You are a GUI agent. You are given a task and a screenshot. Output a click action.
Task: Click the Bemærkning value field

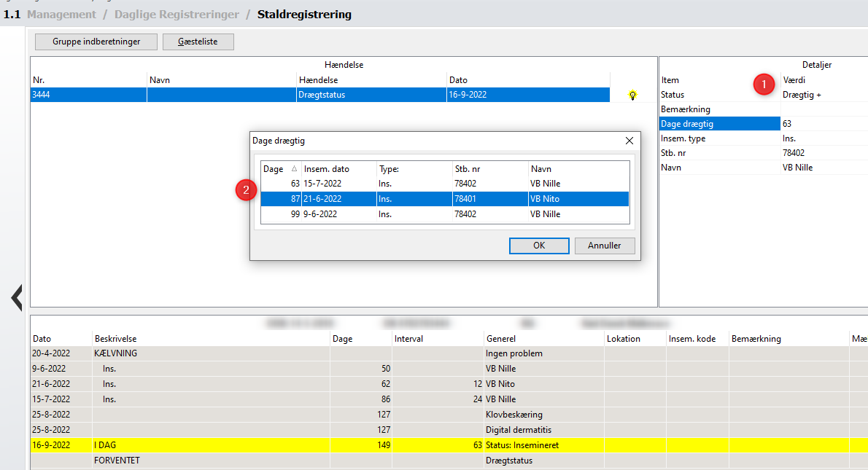pyautogui.click(x=824, y=109)
